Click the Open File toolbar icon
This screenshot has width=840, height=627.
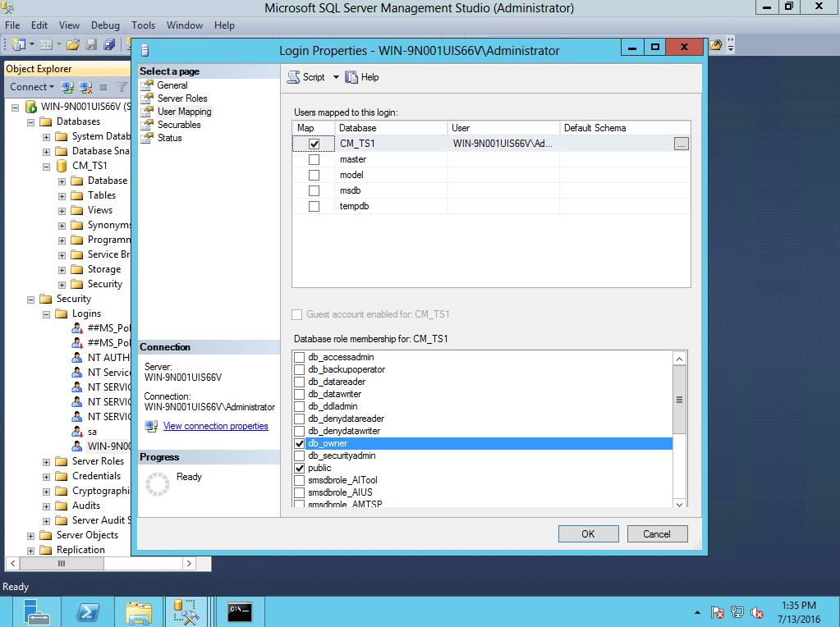(73, 44)
